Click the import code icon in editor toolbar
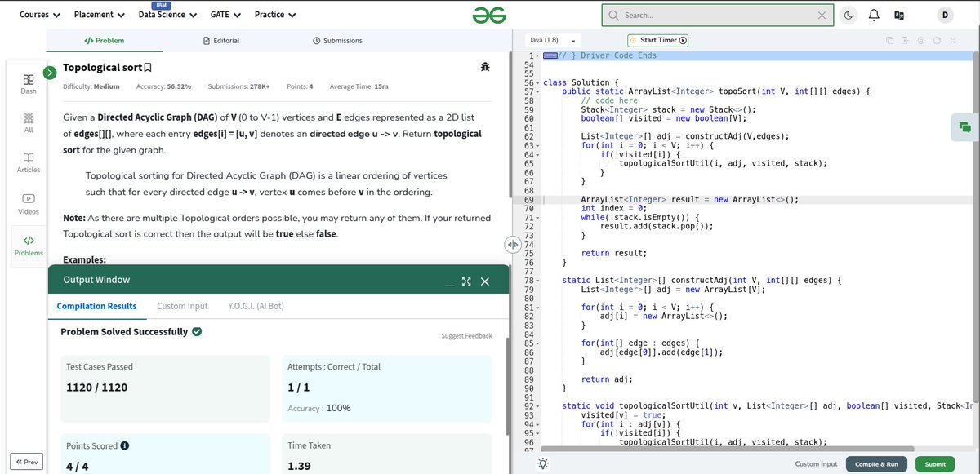 click(x=906, y=40)
